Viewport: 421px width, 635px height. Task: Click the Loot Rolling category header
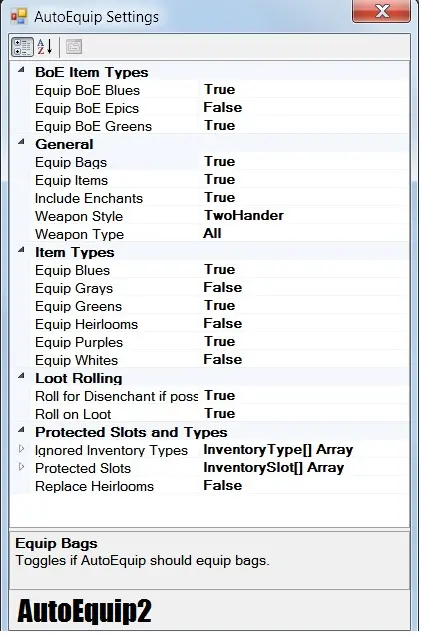(79, 378)
